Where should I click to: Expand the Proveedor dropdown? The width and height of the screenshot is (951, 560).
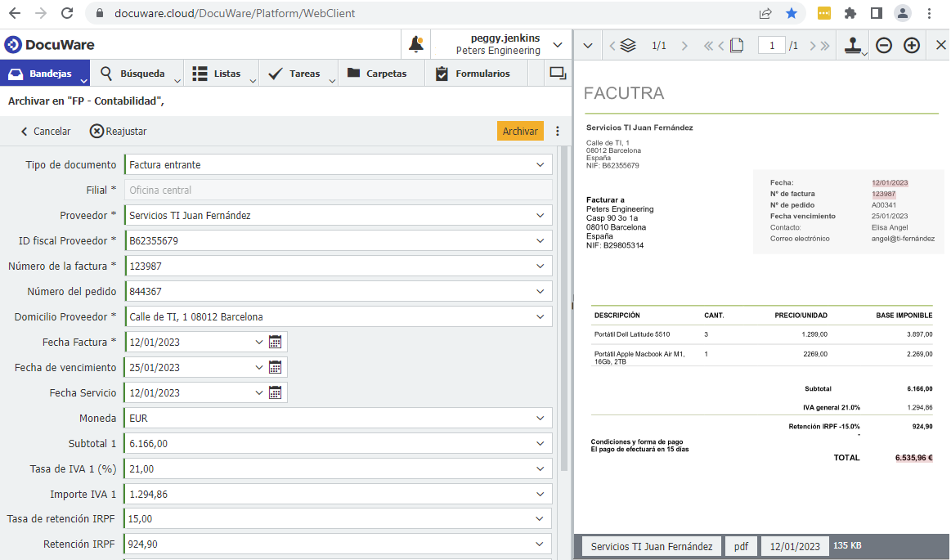coord(540,216)
